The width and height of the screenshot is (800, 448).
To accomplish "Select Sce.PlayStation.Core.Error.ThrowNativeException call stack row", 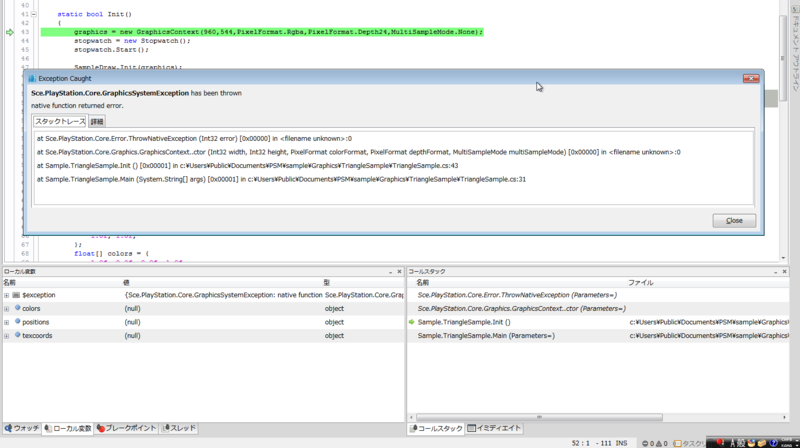I will click(x=598, y=295).
